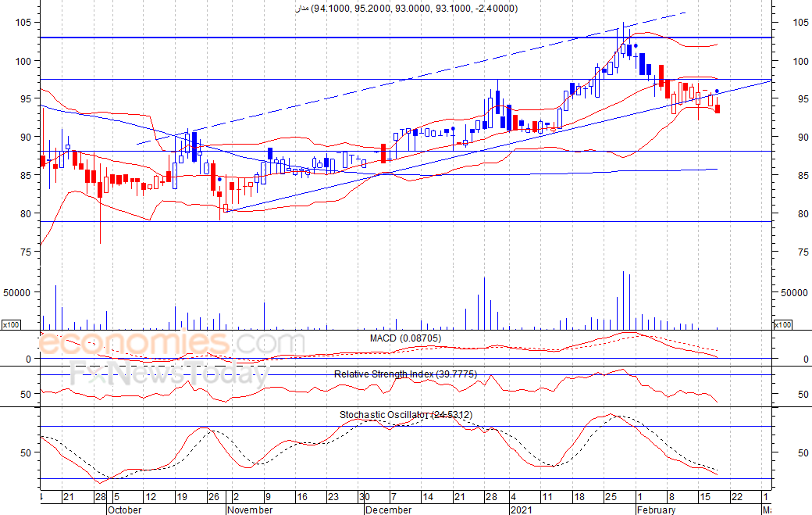Click the date label 12 on the time axis
Viewport: 812px width, 515px height.
click(x=151, y=497)
